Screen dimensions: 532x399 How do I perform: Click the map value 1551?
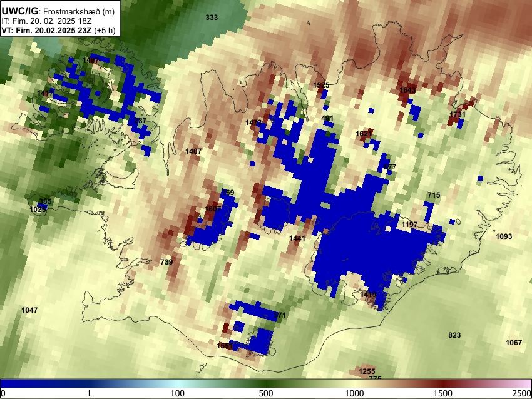click(x=225, y=346)
